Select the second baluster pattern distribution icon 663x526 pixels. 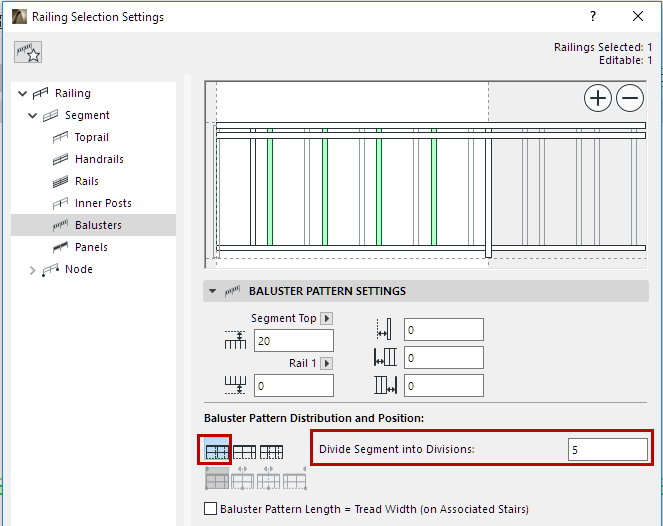(244, 452)
